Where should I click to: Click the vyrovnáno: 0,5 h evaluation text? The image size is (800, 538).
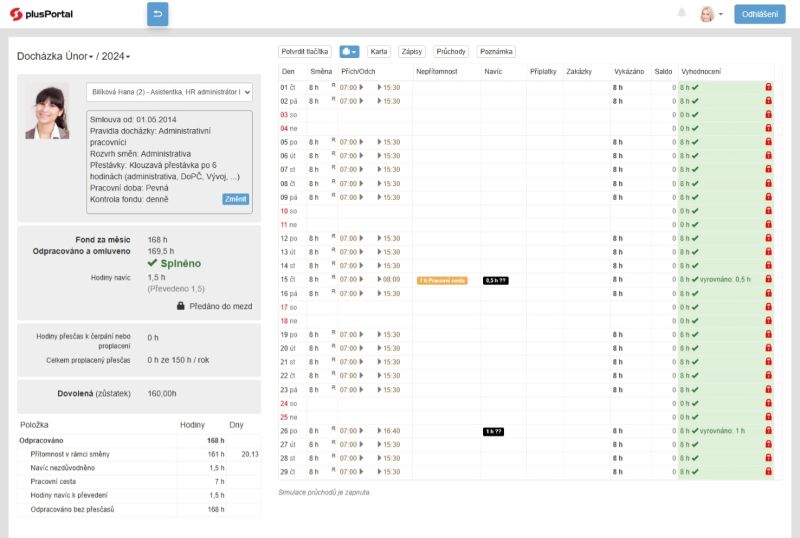click(x=725, y=279)
